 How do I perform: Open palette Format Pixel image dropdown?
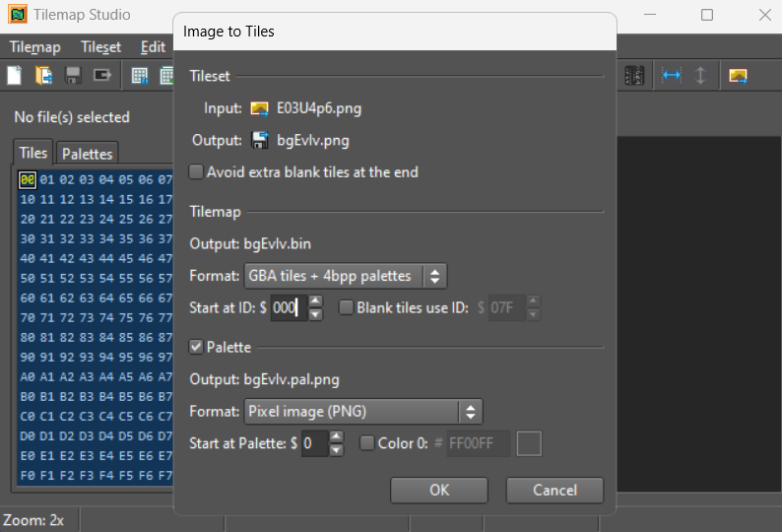pyautogui.click(x=362, y=411)
